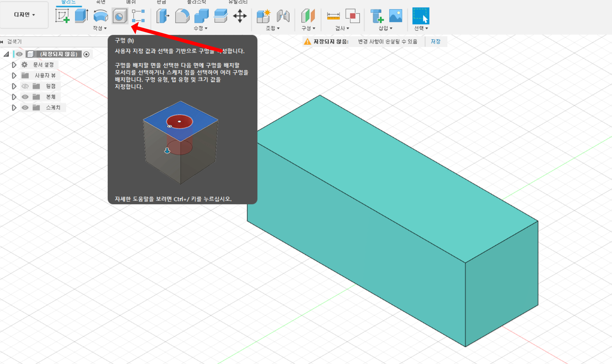Switch to the 솔리드 tab
This screenshot has height=364, width=612.
pos(69,2)
